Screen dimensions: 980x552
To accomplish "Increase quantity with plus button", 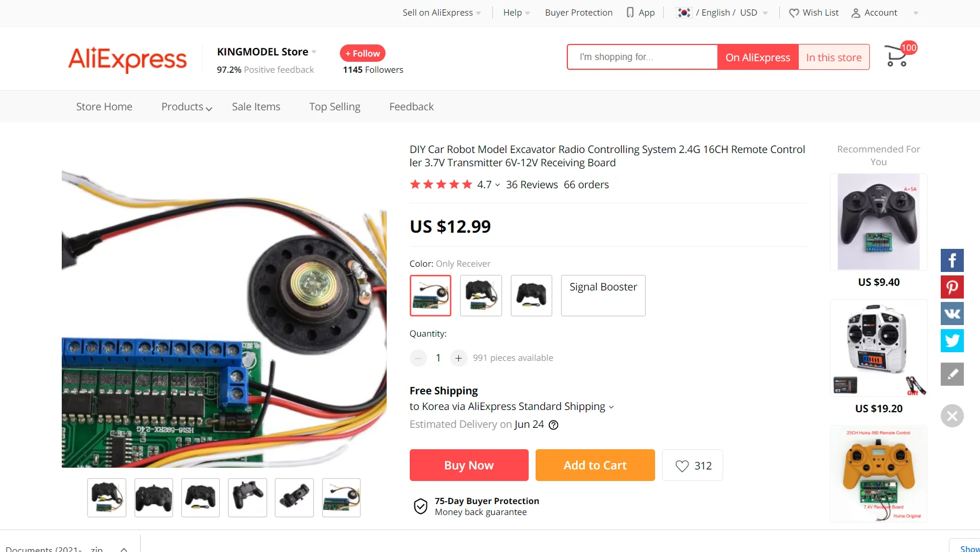I will tap(458, 358).
